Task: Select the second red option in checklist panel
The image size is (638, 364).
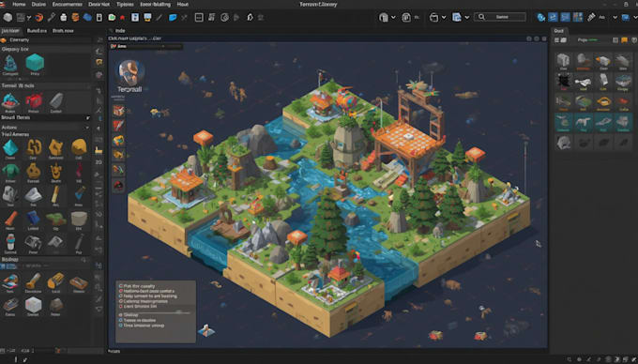Action: (120, 291)
